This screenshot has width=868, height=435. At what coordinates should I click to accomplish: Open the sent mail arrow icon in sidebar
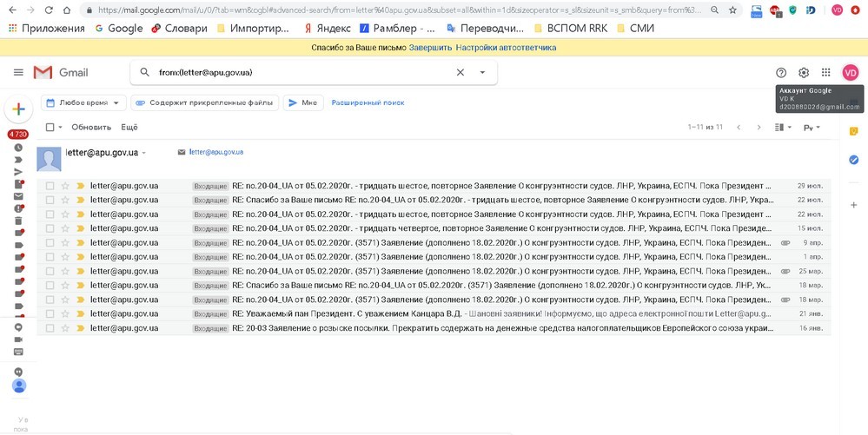coord(18,172)
